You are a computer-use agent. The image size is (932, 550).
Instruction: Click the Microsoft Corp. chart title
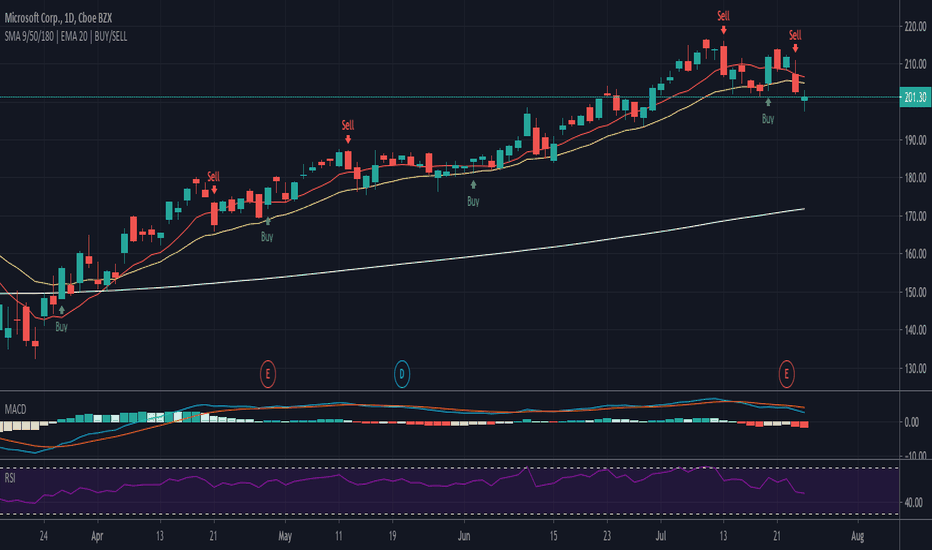point(58,18)
